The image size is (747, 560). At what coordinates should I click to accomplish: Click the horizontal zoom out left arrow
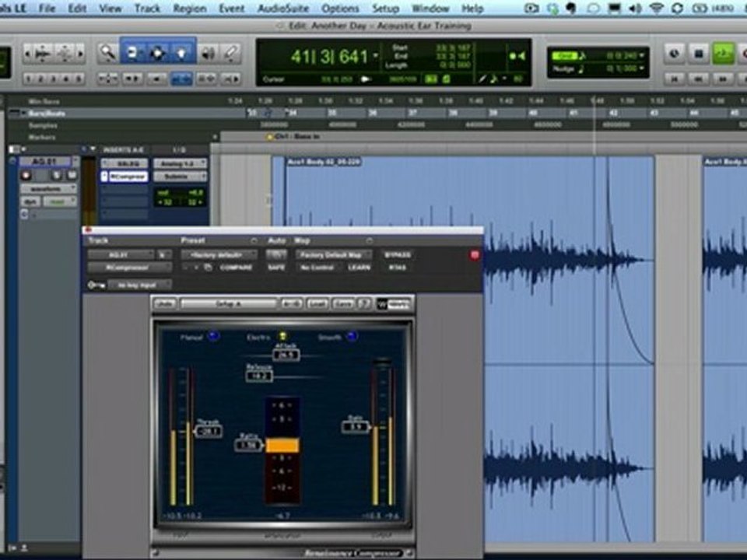[27, 54]
